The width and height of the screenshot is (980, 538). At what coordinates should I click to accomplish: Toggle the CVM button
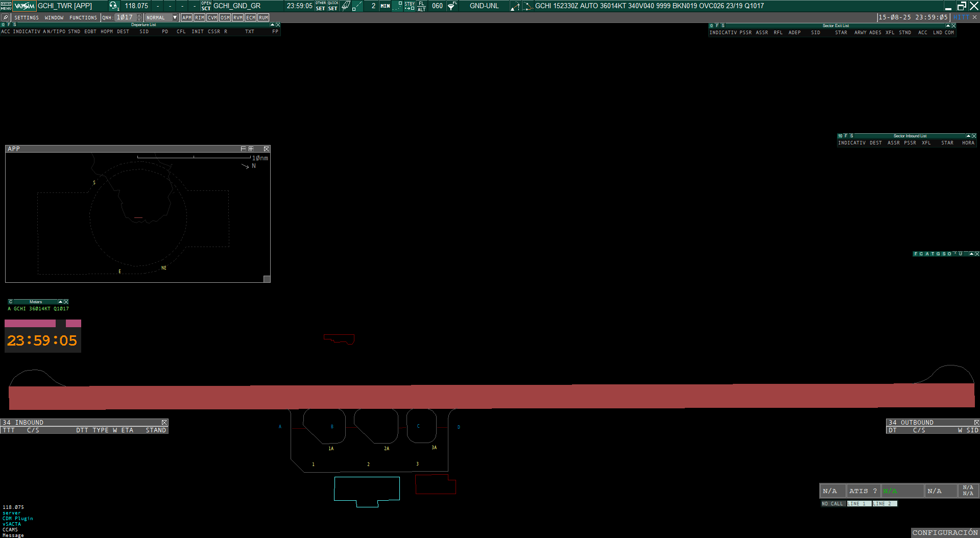pyautogui.click(x=212, y=17)
